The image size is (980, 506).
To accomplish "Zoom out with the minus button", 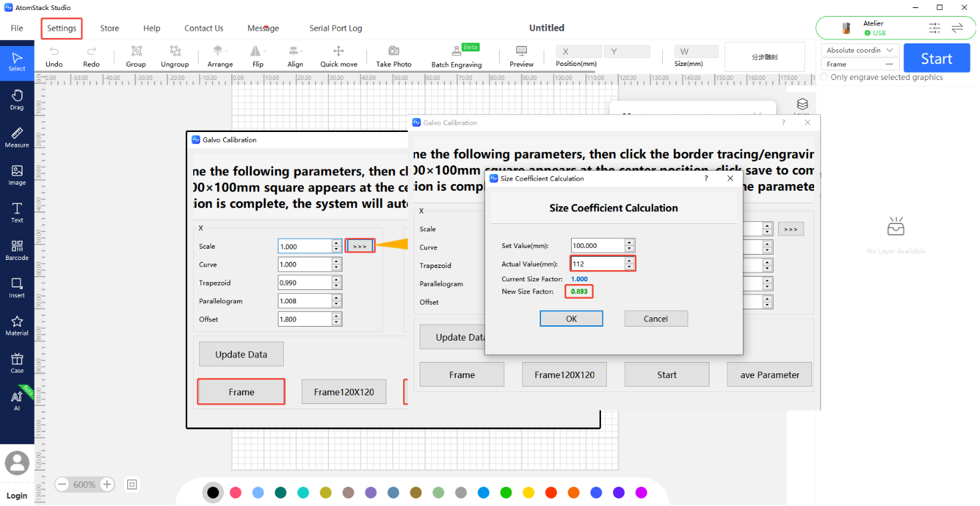I will point(62,485).
